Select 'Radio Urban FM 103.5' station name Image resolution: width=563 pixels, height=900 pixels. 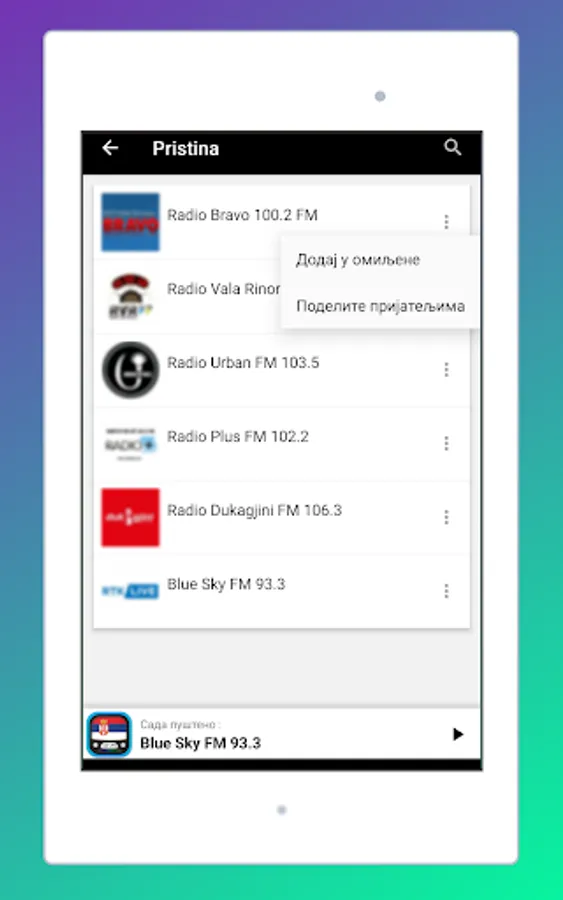(243, 363)
